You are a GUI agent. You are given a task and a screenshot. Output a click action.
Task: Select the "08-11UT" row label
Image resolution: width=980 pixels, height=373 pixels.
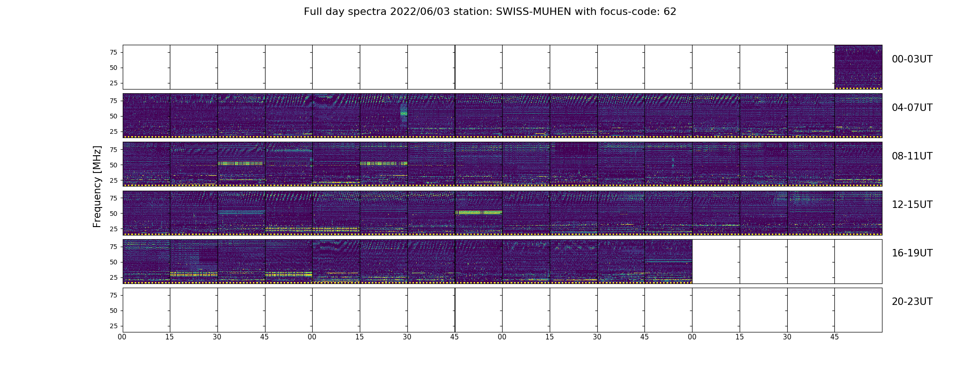[912, 156]
